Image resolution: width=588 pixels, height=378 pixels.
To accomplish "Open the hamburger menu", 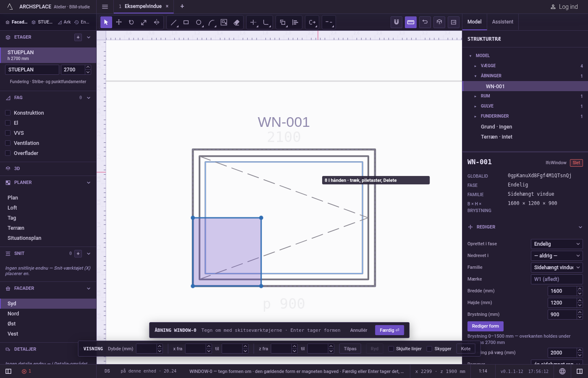I will 105,6.
